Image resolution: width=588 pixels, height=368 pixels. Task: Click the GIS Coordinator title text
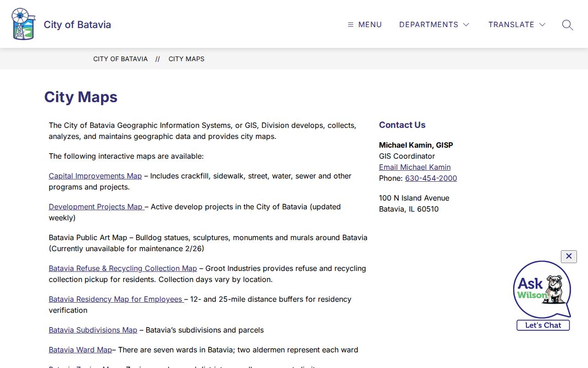(x=407, y=156)
